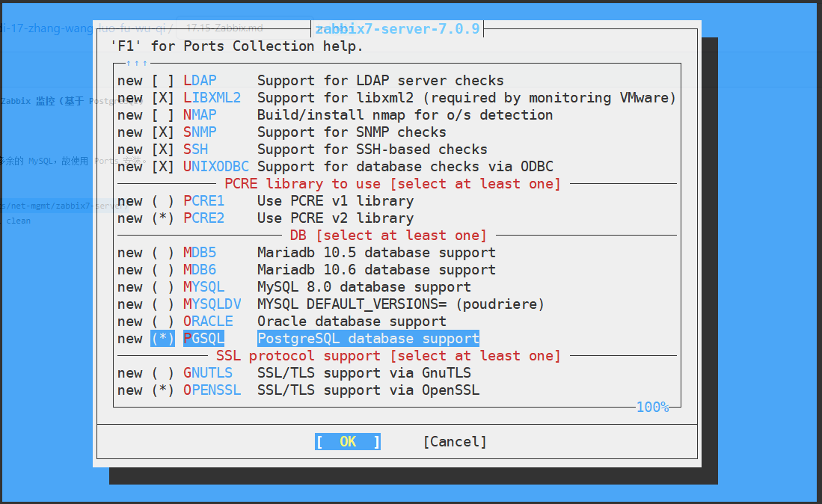Image resolution: width=822 pixels, height=504 pixels.
Task: Select the GNUTLS radio option
Action: coord(162,374)
